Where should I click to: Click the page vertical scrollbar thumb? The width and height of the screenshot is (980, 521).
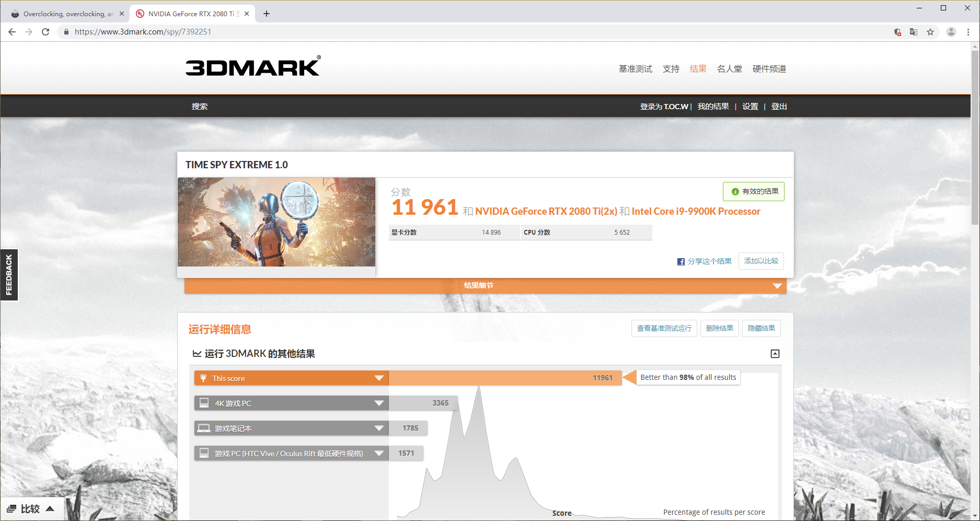(975, 138)
